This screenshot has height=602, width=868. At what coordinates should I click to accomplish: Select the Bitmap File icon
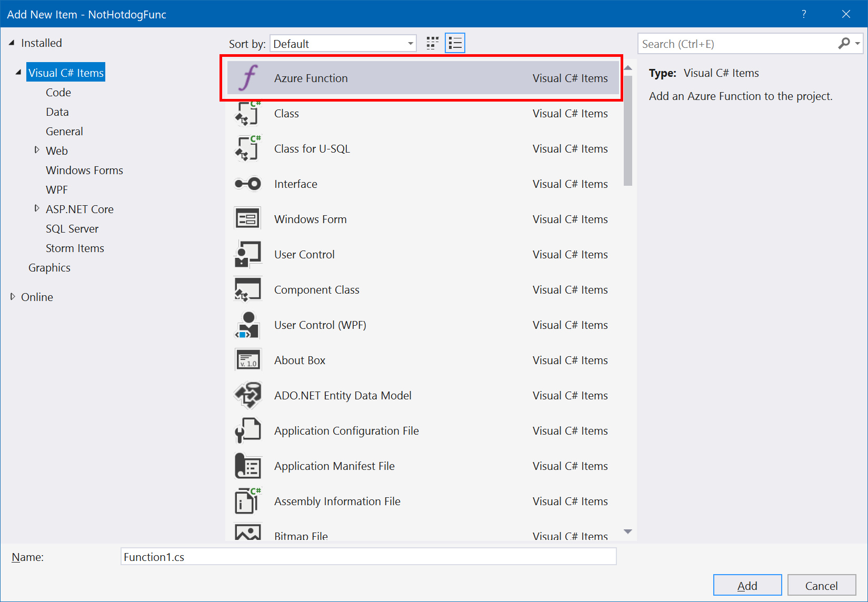click(247, 533)
